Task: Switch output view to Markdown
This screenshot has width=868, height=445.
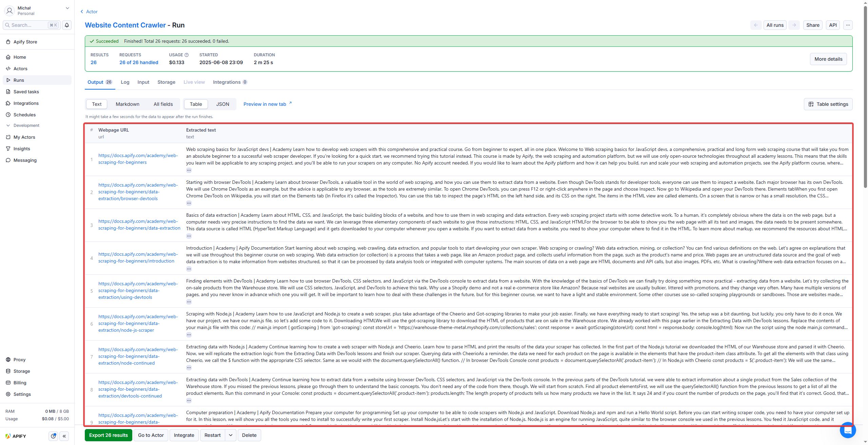Action: coord(127,104)
